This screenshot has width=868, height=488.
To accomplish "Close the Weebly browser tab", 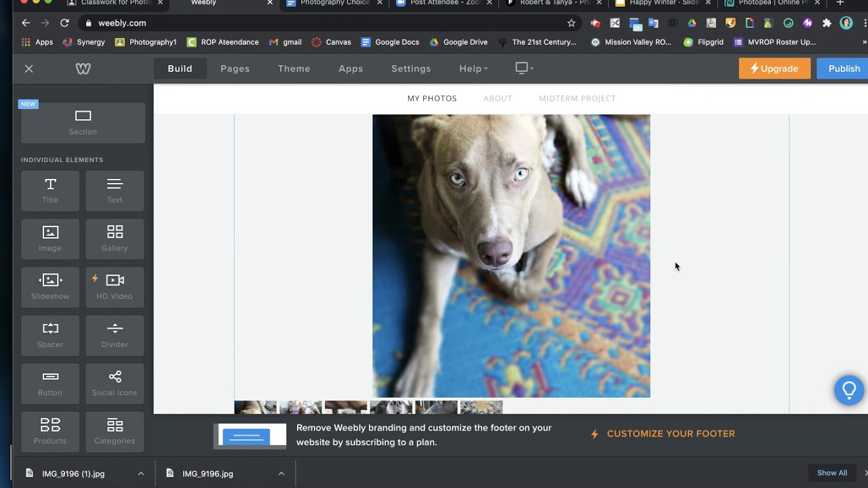I will [x=270, y=3].
